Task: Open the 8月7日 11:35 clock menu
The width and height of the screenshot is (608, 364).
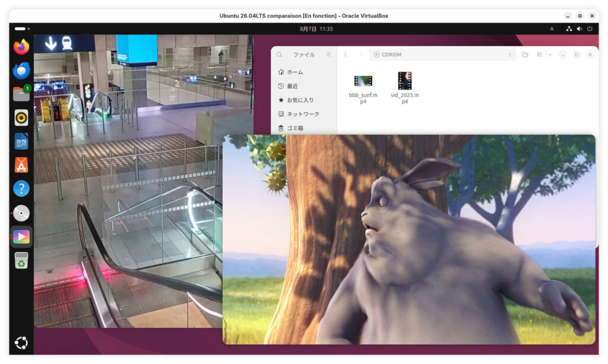Action: click(316, 29)
